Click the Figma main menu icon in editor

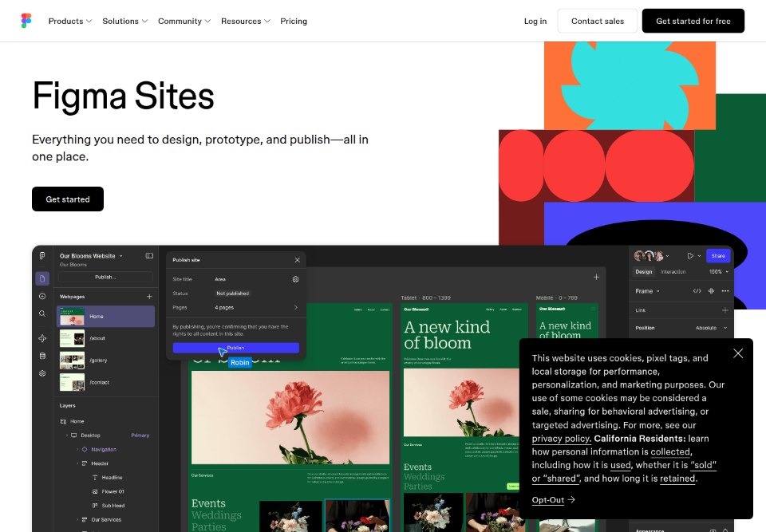coord(42,255)
